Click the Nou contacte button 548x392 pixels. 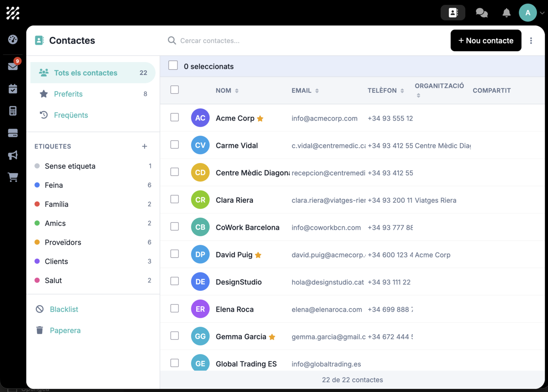click(x=485, y=41)
